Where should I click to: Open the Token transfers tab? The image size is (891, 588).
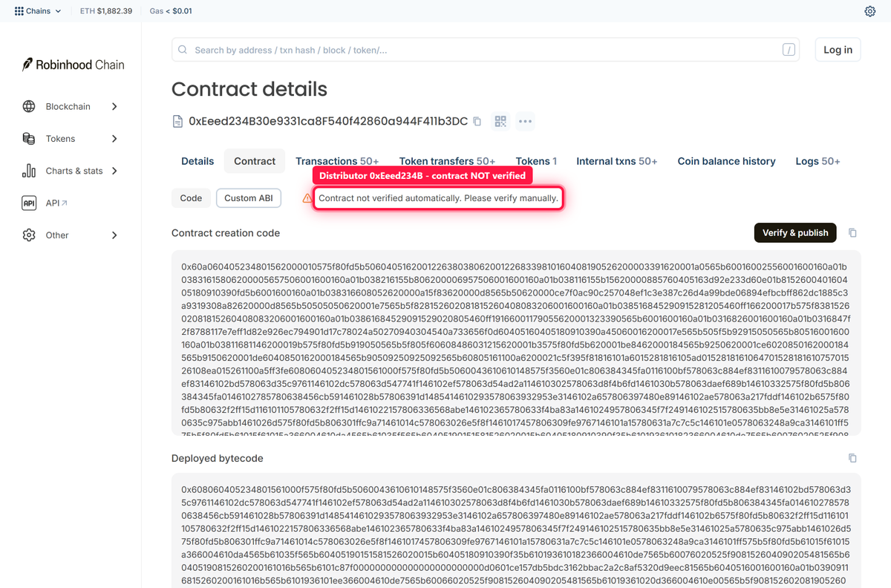pos(447,161)
